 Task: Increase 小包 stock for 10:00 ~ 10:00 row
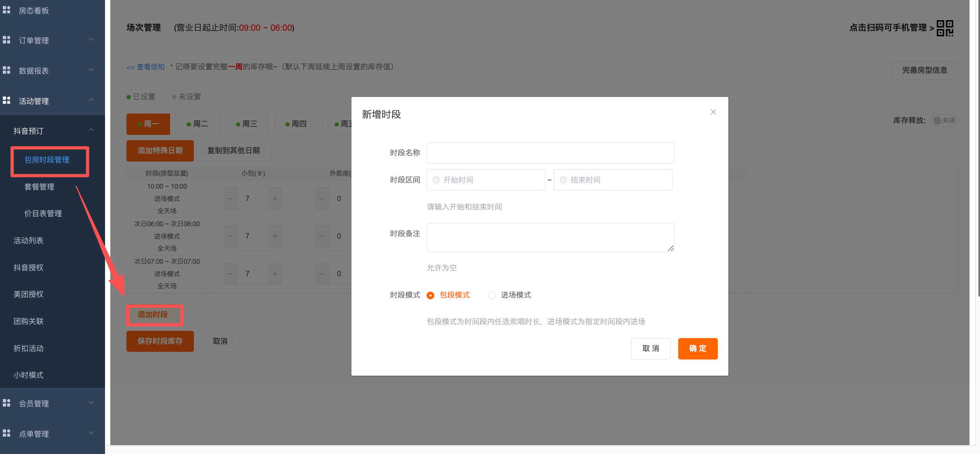pyautogui.click(x=275, y=199)
